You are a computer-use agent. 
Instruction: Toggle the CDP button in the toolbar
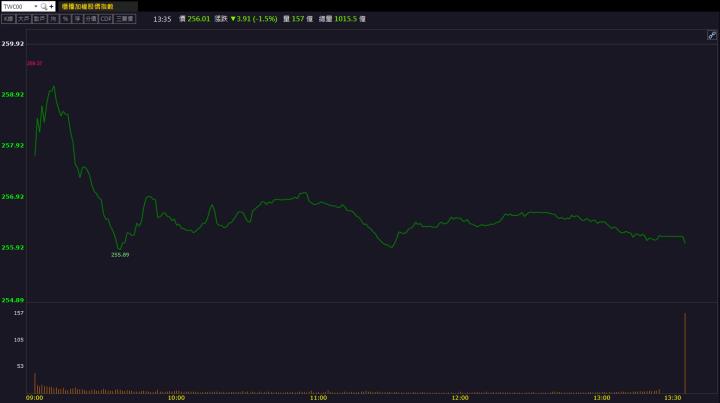point(106,19)
